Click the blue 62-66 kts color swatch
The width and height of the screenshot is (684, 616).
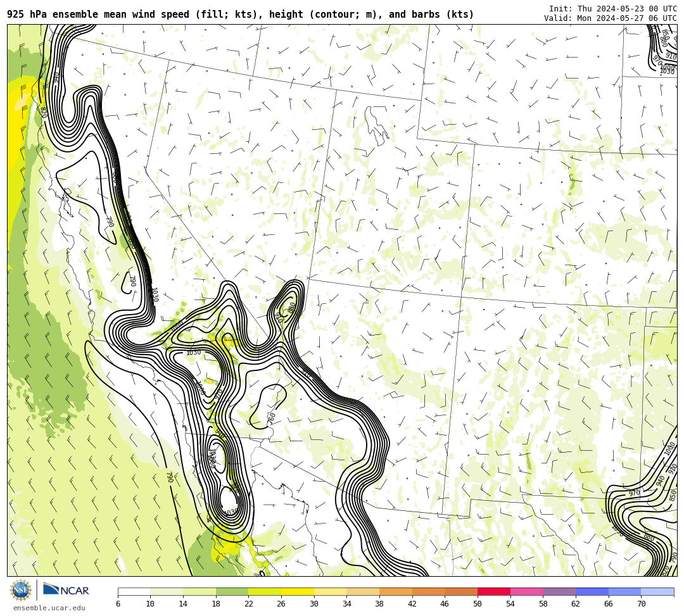pyautogui.click(x=592, y=591)
